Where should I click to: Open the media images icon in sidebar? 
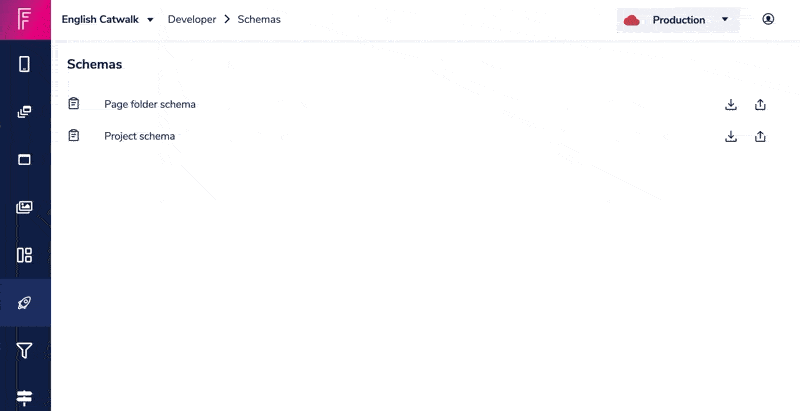(x=24, y=207)
